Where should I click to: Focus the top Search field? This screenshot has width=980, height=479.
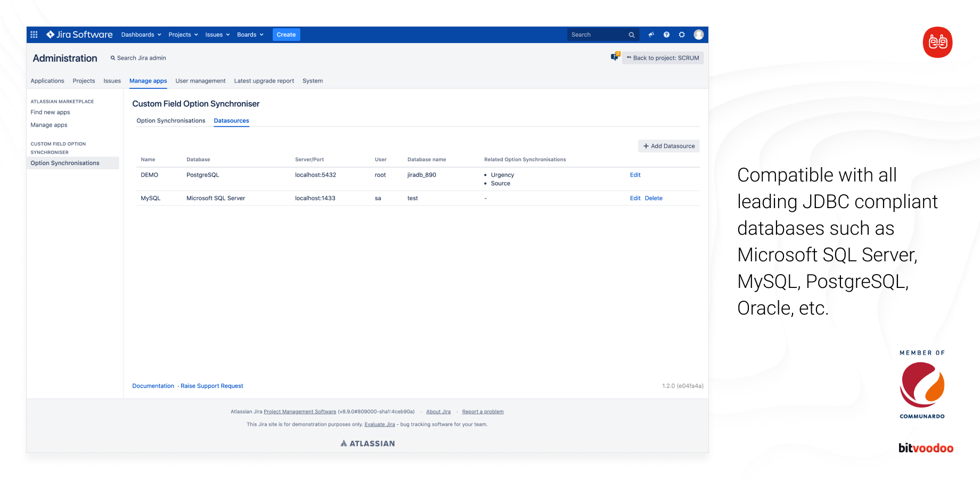pyautogui.click(x=603, y=35)
